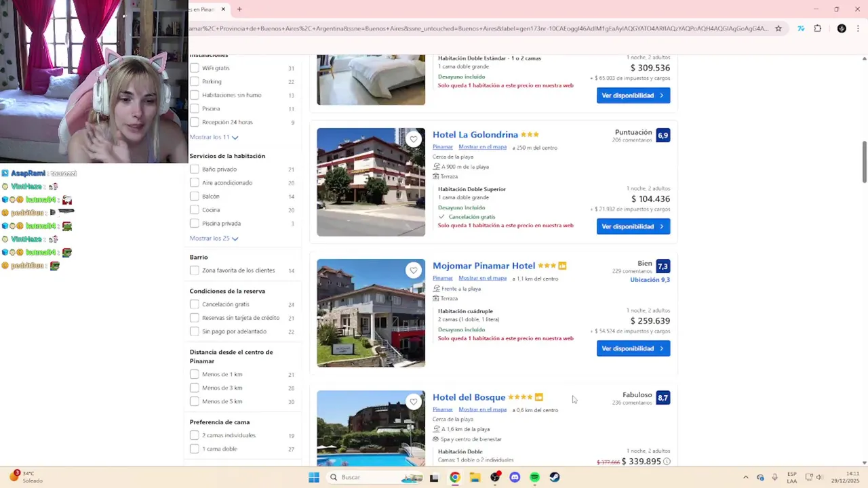Click the Pinamar link under Hotel del Bosque
Screen dimensions: 868x488
442,409
